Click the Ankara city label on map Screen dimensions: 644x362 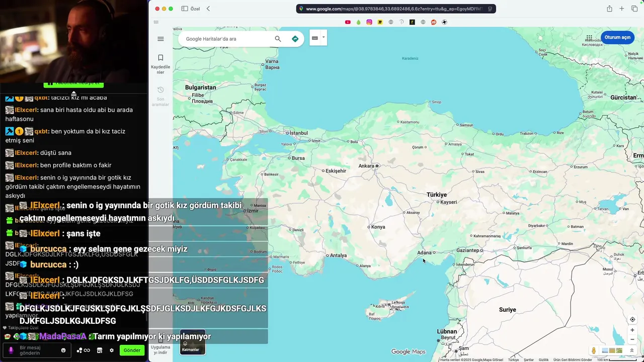(366, 166)
